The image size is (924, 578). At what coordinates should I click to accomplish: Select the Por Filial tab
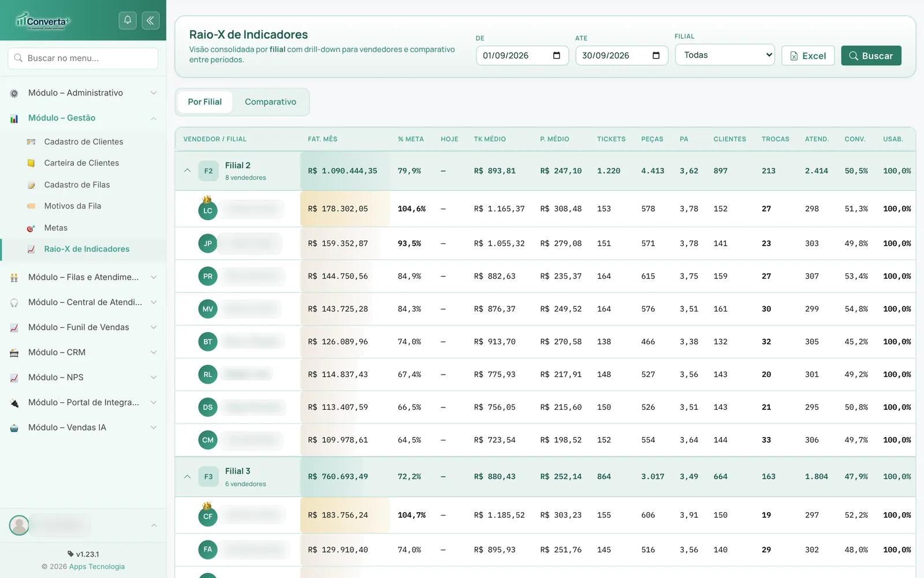click(x=204, y=102)
